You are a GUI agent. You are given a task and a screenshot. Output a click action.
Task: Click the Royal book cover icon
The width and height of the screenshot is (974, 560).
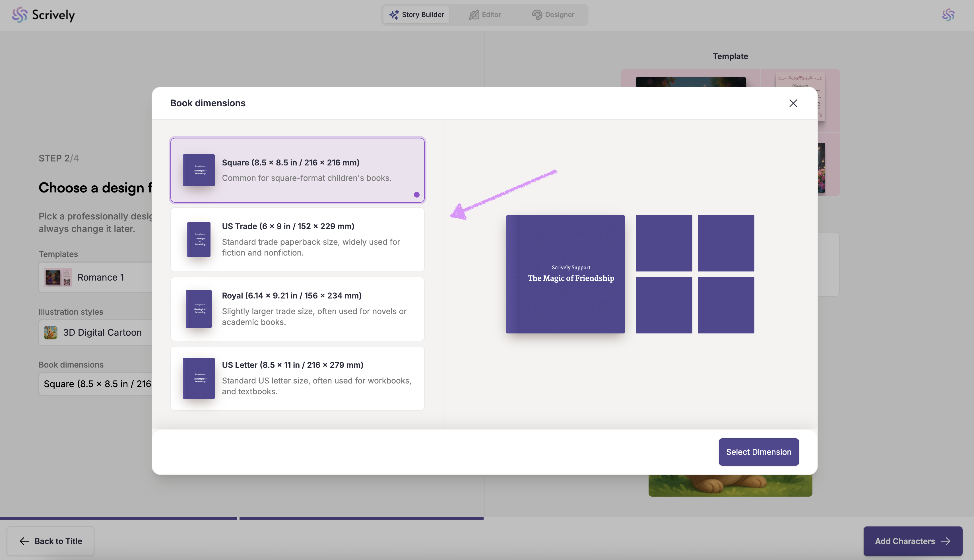click(199, 309)
